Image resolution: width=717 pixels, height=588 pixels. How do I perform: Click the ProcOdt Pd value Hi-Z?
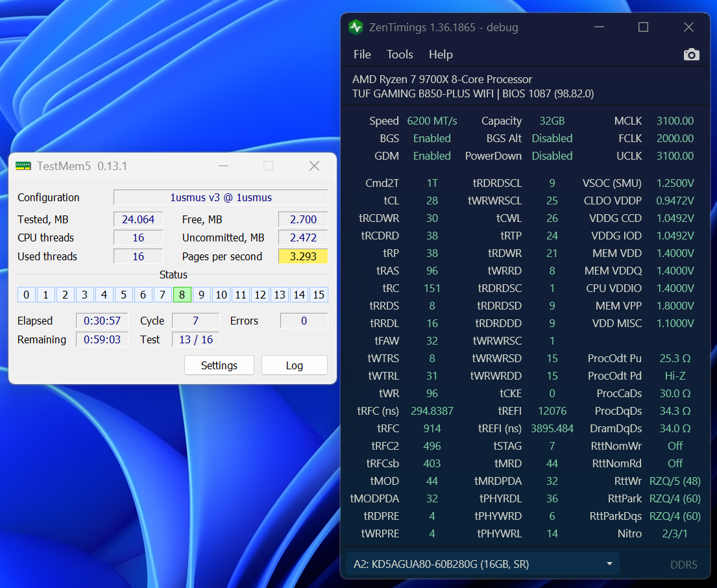(675, 376)
